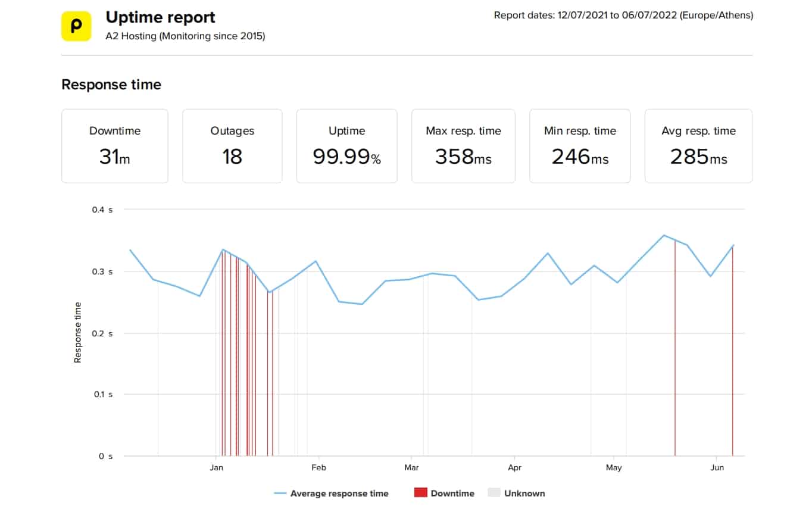Viewport: 812px width, 506px height.
Task: Click the May label on the x-axis
Action: coord(614,468)
